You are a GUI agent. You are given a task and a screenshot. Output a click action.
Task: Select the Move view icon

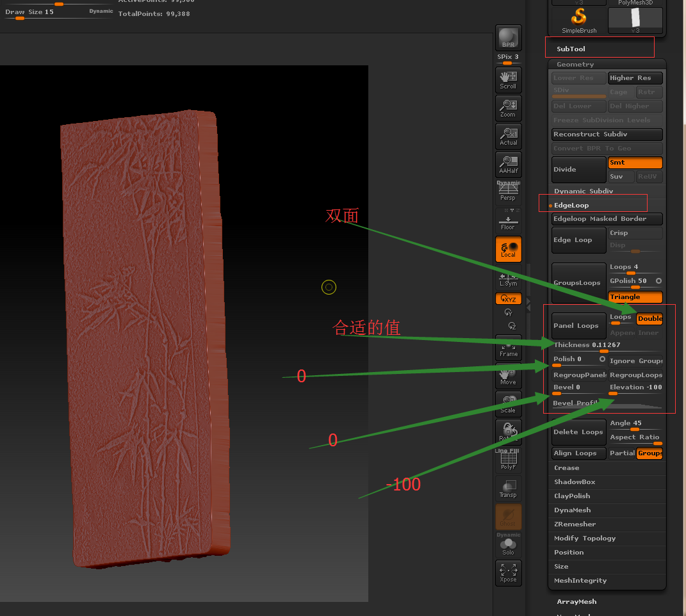pyautogui.click(x=508, y=376)
